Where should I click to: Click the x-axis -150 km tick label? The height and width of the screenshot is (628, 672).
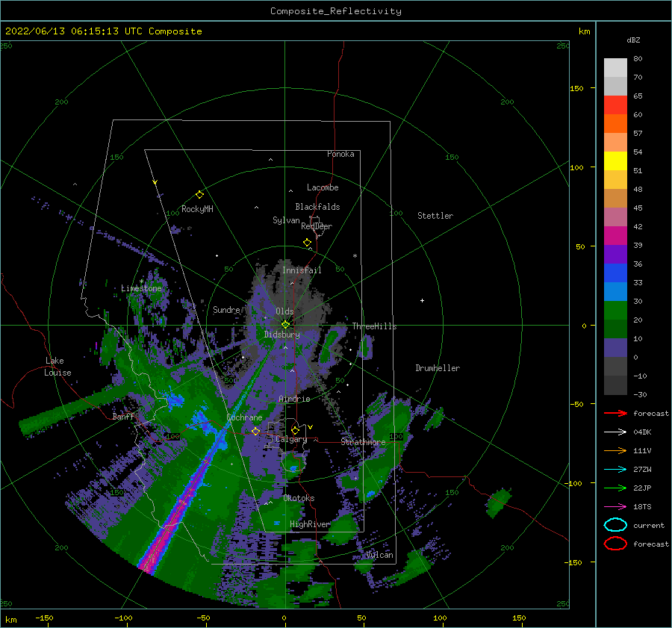pos(44,618)
